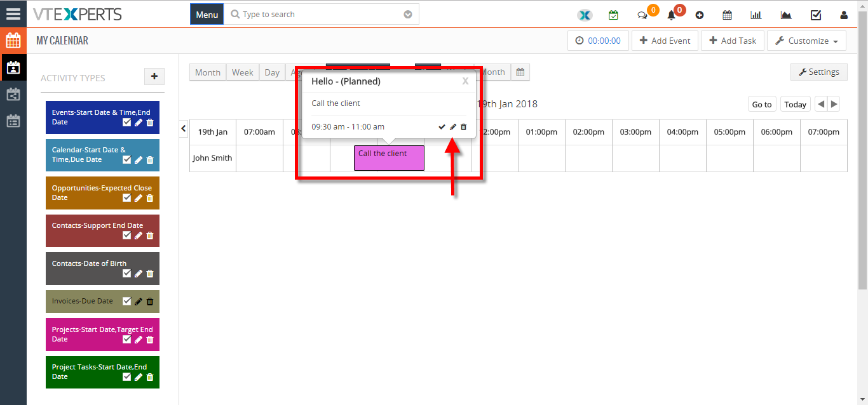Click the VTExperts X logo icon in top bar
The height and width of the screenshot is (405, 868).
(x=584, y=15)
